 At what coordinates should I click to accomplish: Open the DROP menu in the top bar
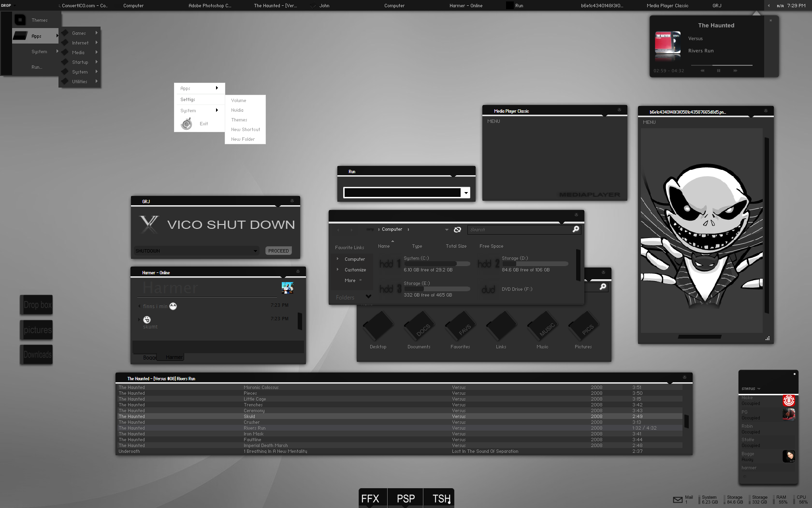pyautogui.click(x=8, y=5)
